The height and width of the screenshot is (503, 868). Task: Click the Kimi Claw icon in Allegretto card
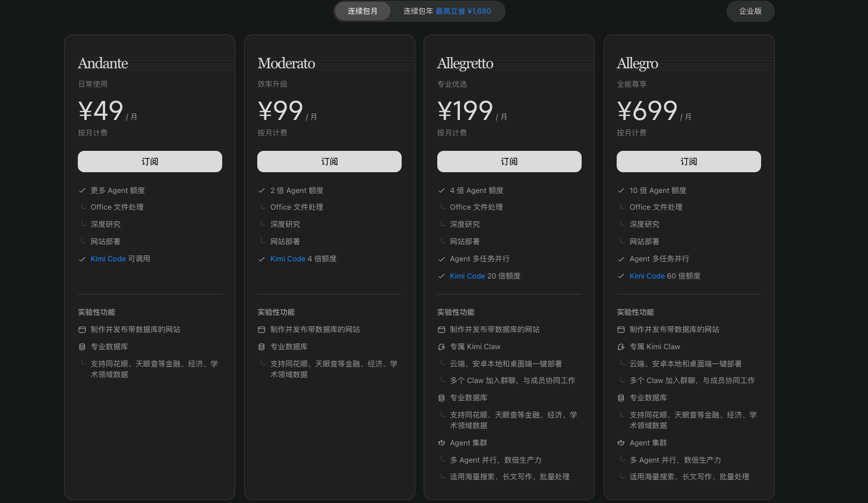[x=441, y=347]
